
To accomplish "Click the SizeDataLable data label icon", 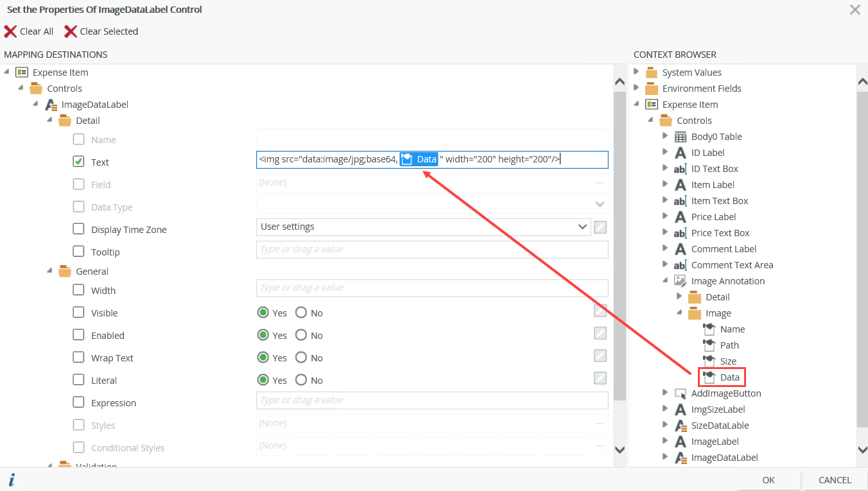I will click(x=681, y=426).
